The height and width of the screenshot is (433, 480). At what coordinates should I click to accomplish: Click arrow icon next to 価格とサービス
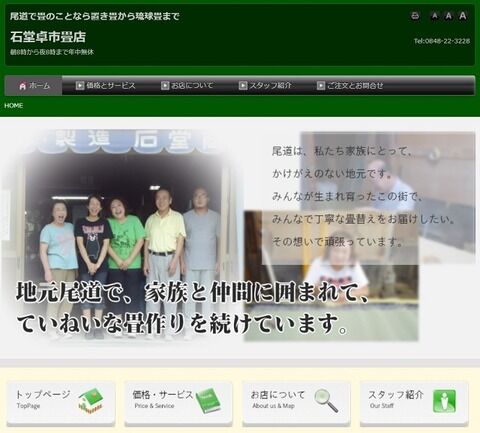tap(80, 86)
